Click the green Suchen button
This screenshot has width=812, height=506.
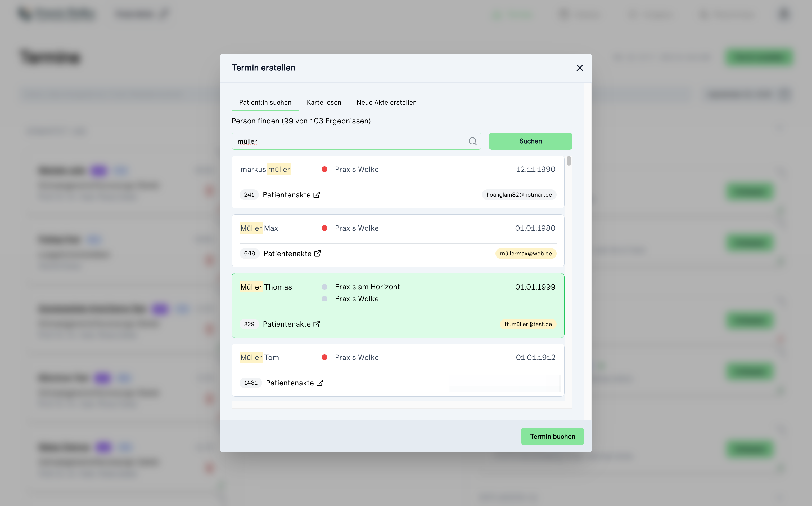pos(530,141)
